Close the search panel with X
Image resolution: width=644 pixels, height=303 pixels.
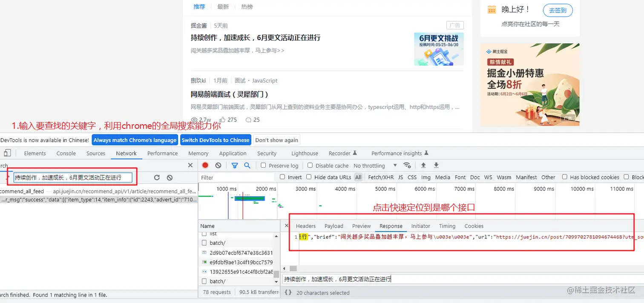(190, 165)
